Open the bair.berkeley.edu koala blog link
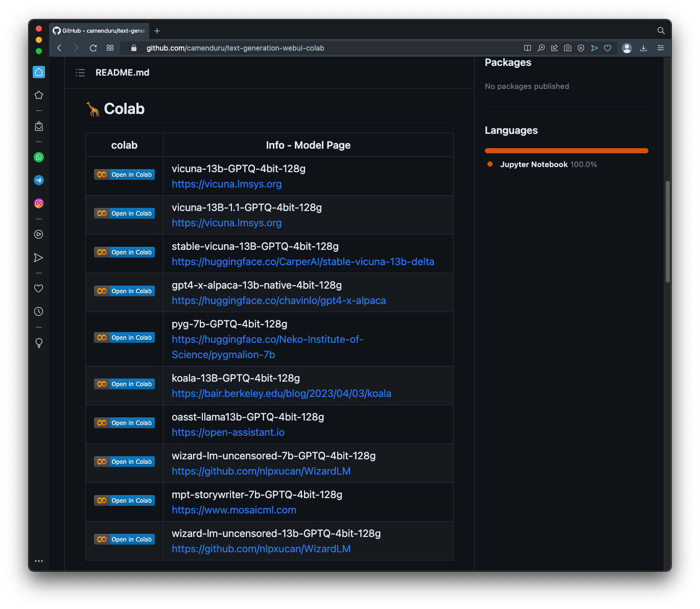The width and height of the screenshot is (700, 609). 281,393
